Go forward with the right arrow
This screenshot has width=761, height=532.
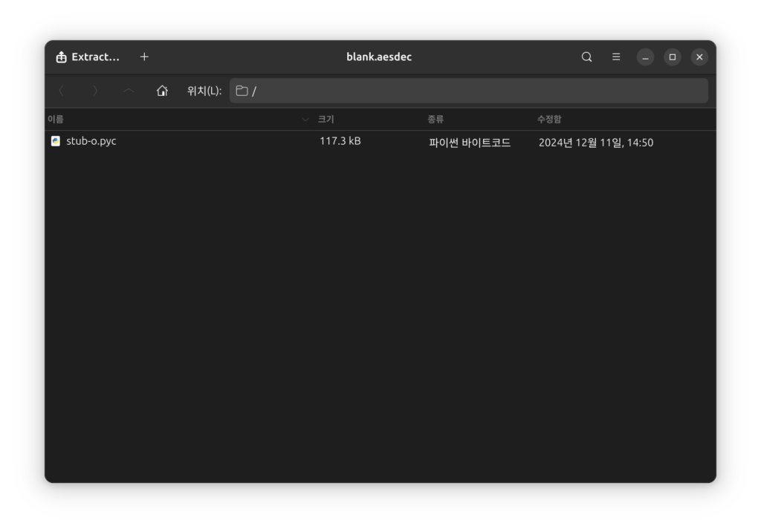(x=95, y=91)
